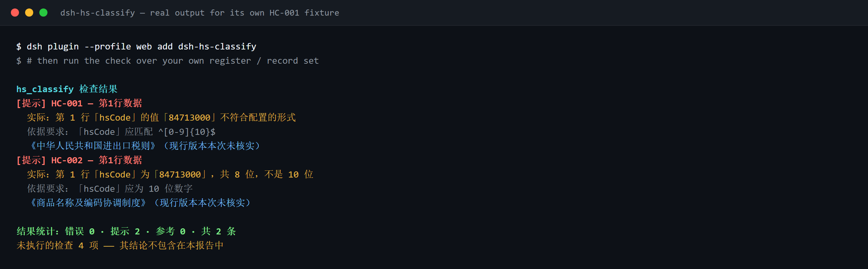Click the 'hs_classify 检查结果' heading
The width and height of the screenshot is (868, 269).
(x=67, y=89)
